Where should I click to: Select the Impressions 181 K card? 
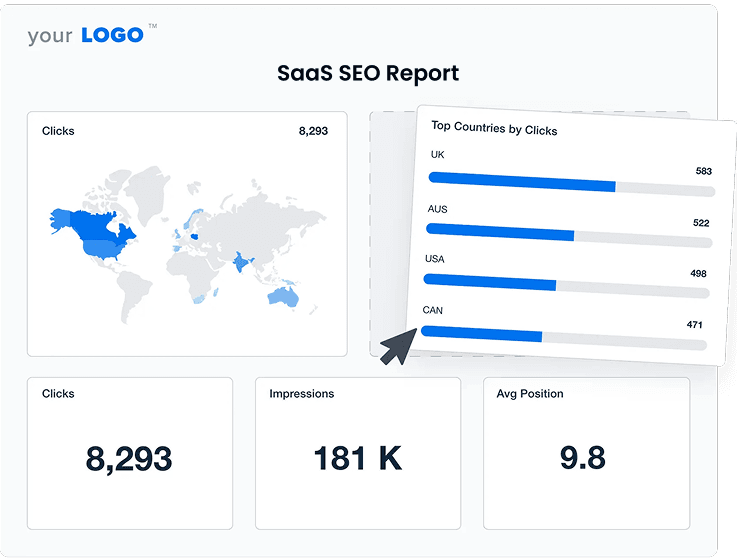click(358, 453)
